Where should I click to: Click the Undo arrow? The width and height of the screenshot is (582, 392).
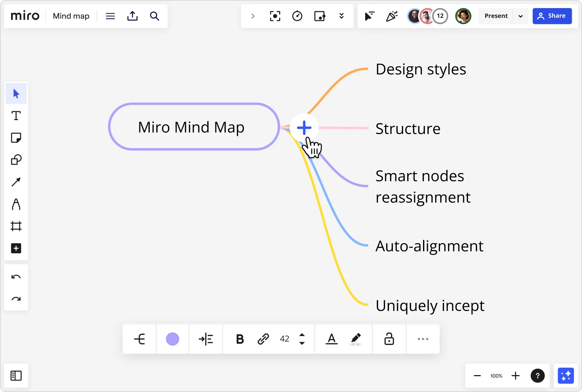(16, 277)
